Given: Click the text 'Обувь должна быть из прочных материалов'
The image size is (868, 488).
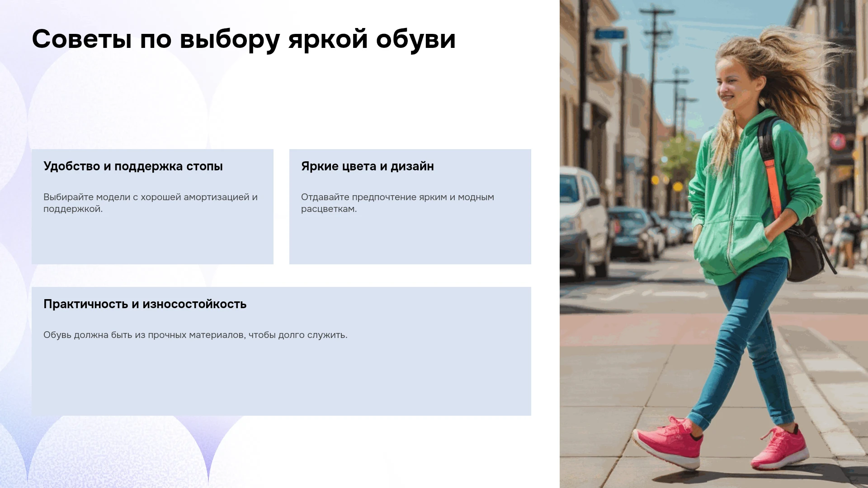Looking at the screenshot, I should 145,335.
